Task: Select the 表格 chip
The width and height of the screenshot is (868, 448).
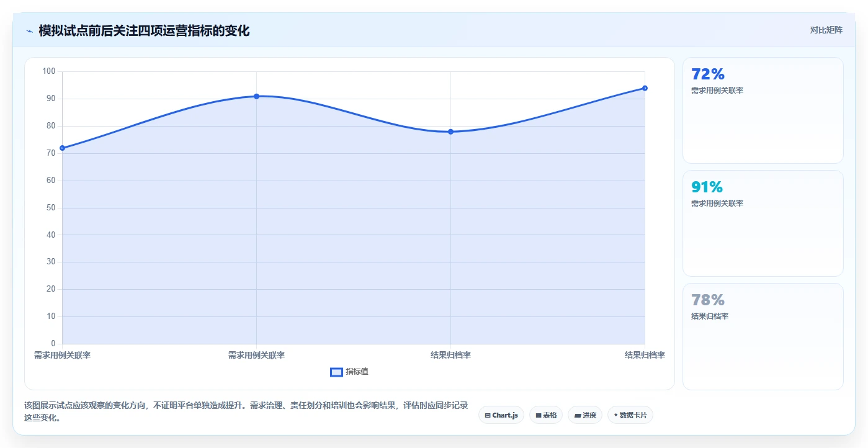Action: pos(546,415)
